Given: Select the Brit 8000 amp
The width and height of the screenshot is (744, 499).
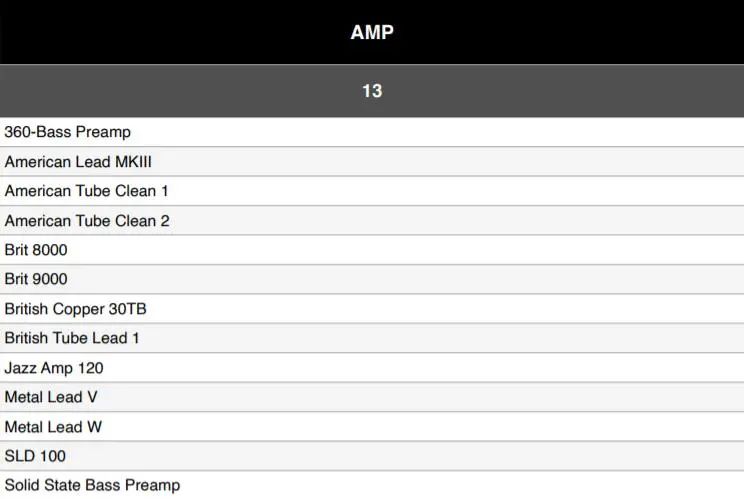Looking at the screenshot, I should [x=372, y=250].
